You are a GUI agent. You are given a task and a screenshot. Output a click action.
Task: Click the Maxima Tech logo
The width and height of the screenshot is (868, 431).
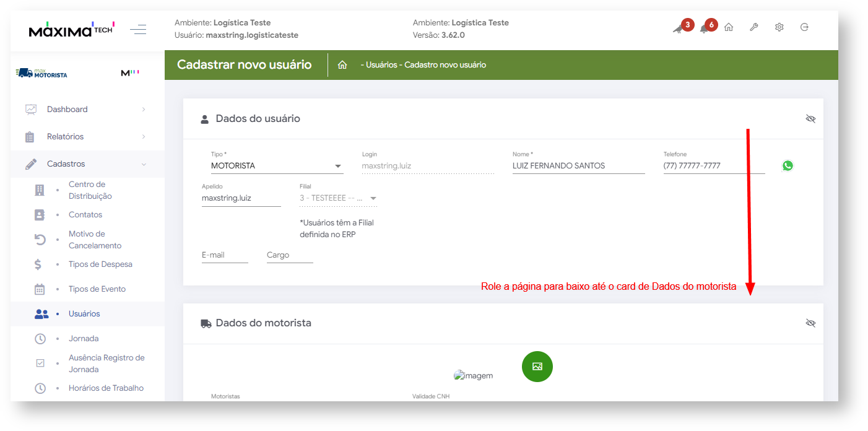[71, 29]
